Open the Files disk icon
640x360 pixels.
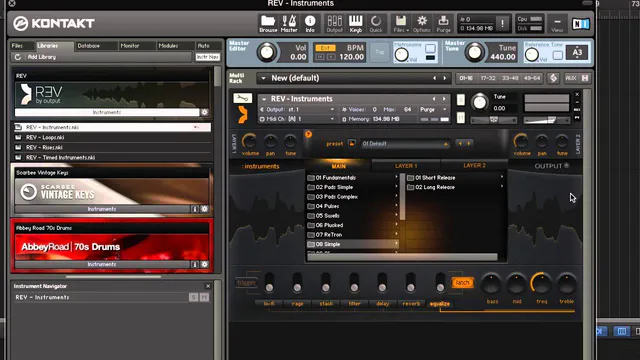[401, 24]
